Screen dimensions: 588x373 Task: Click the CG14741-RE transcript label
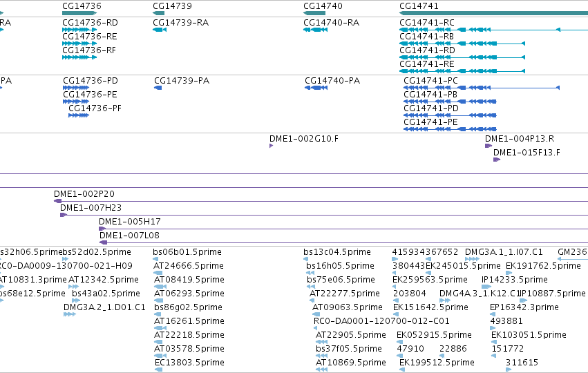tap(427, 64)
